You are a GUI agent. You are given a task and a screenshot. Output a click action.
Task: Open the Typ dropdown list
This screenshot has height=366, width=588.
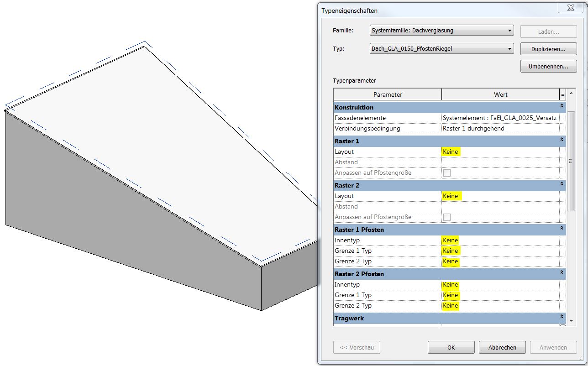tap(509, 49)
